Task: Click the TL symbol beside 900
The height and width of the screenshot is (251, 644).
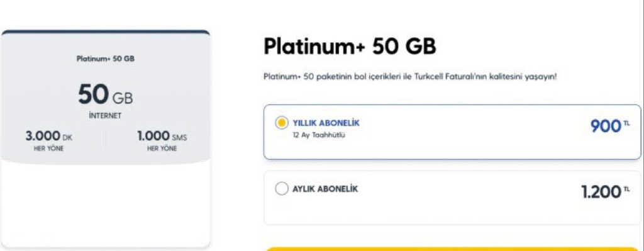Action: pyautogui.click(x=627, y=123)
